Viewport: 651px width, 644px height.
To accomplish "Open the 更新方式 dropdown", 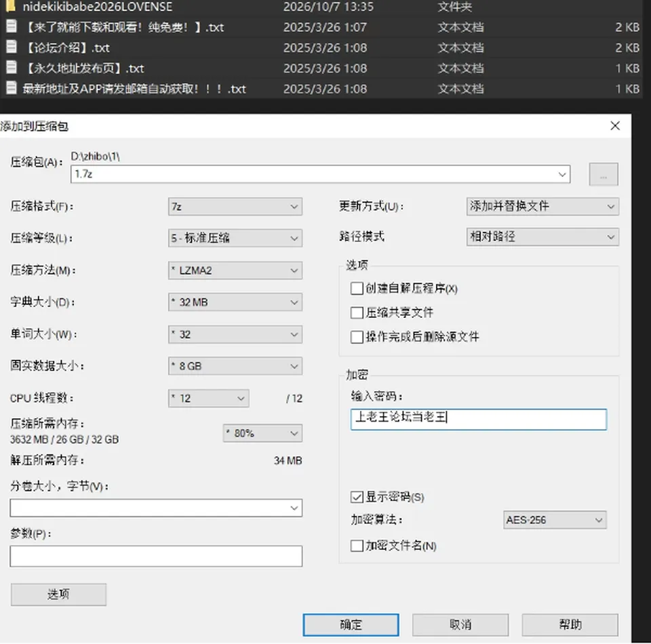I will (542, 206).
